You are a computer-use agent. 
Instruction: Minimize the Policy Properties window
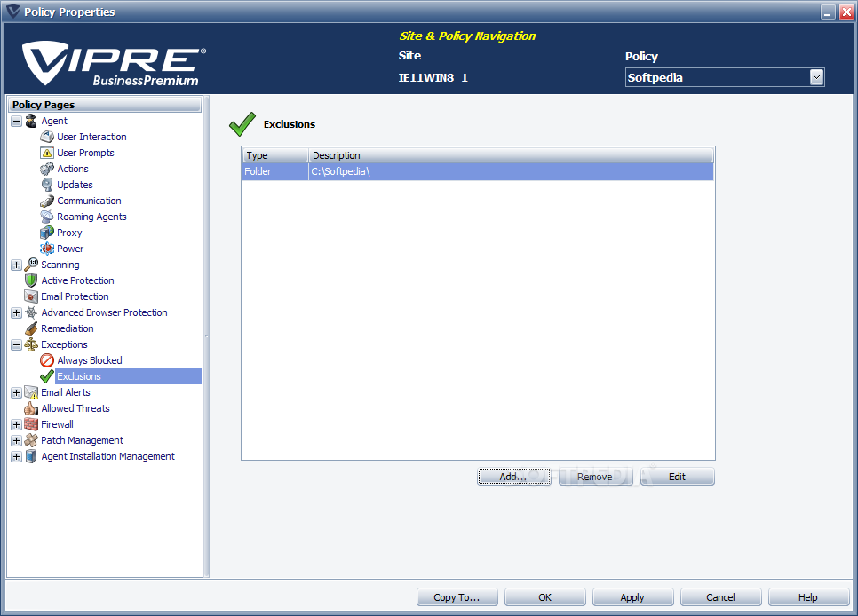(x=828, y=12)
